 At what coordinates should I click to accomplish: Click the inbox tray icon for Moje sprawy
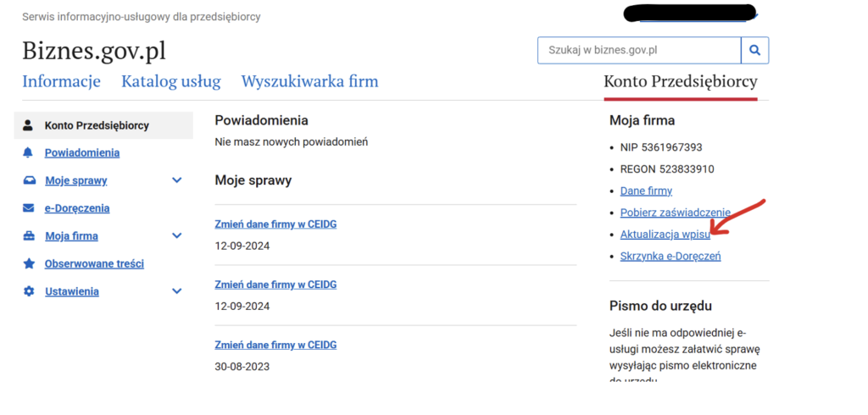28,180
